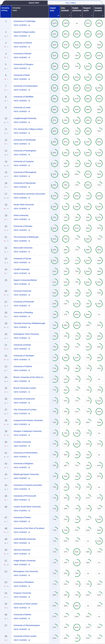The width and height of the screenshot is (105, 644).
Task: Click the Graduate prospects sort arrow
Action: point(103,16)
